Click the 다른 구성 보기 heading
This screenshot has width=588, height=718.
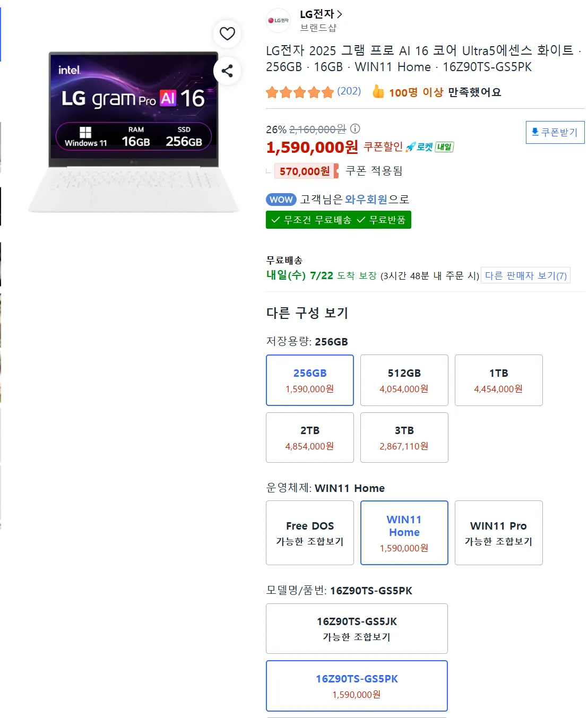point(307,313)
